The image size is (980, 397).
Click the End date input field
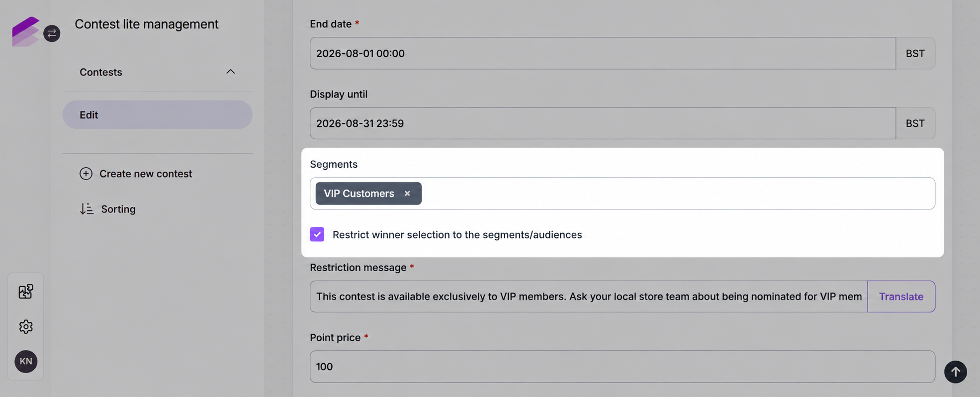point(603,53)
